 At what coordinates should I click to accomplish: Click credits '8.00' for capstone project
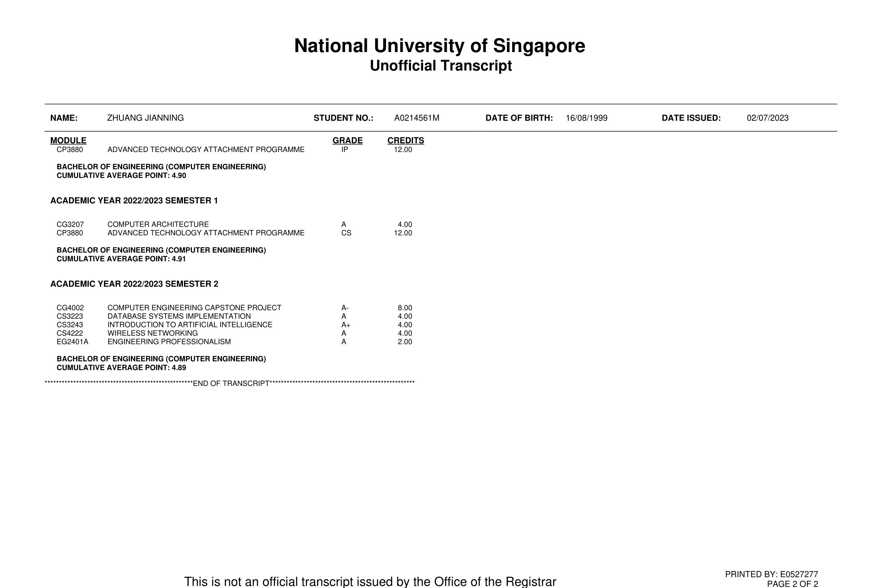(x=405, y=308)
